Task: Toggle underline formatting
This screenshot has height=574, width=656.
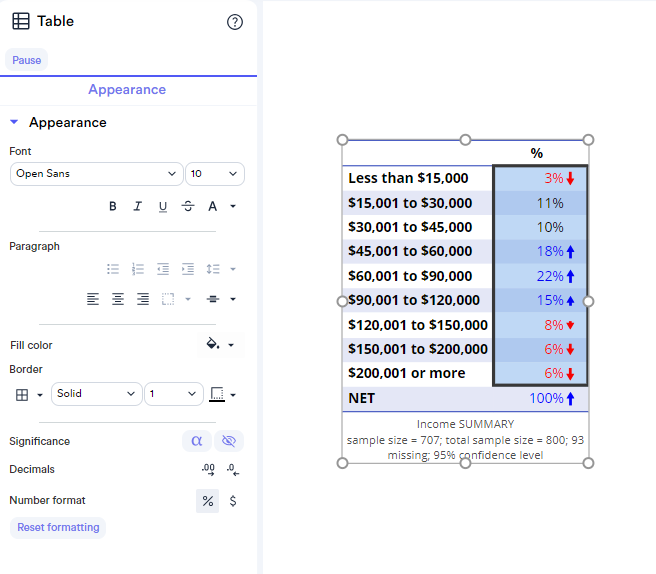Action: 163,206
